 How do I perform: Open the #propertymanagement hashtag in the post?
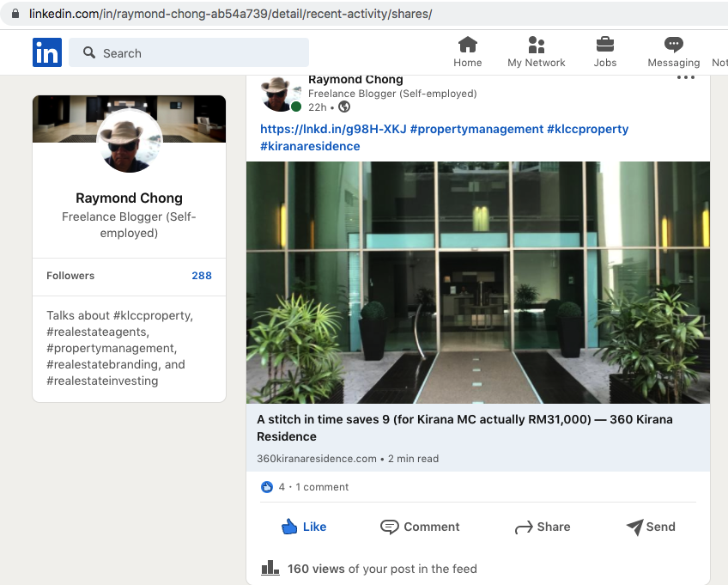pyautogui.click(x=476, y=129)
